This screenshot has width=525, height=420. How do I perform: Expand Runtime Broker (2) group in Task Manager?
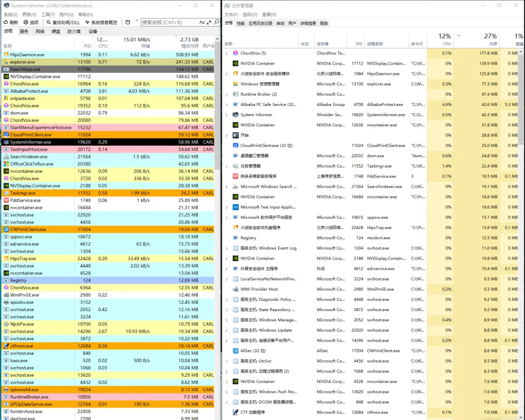click(227, 94)
